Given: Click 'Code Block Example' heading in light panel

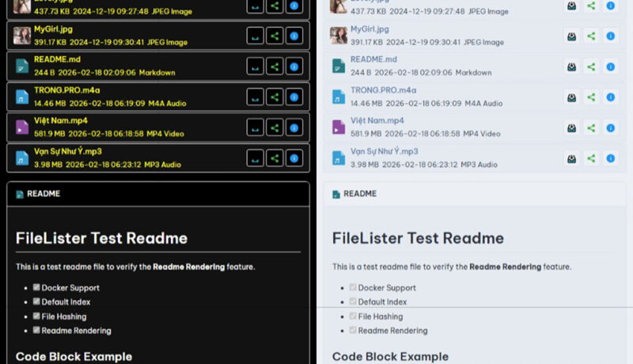Looking at the screenshot, I should point(390,357).
